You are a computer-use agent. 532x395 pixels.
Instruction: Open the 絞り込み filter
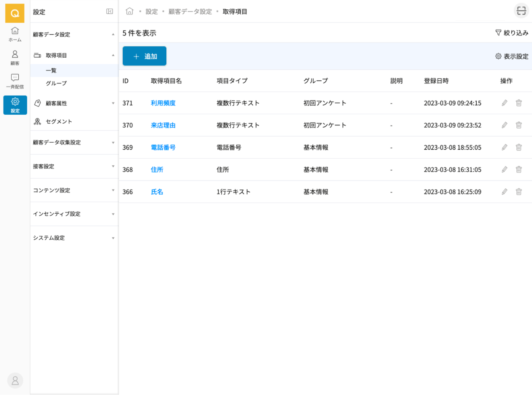coord(511,33)
